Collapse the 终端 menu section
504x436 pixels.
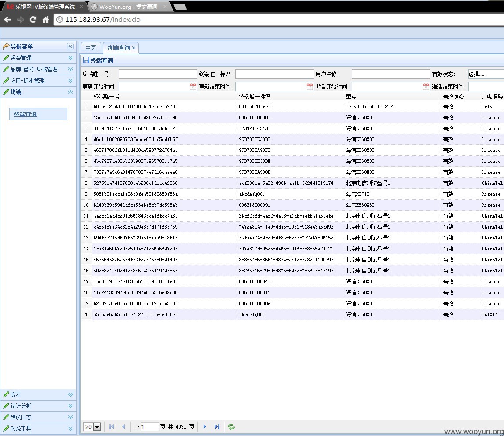[70, 92]
